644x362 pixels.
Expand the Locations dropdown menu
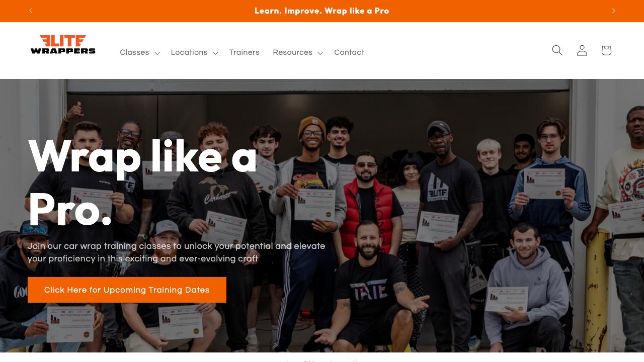[x=194, y=52]
